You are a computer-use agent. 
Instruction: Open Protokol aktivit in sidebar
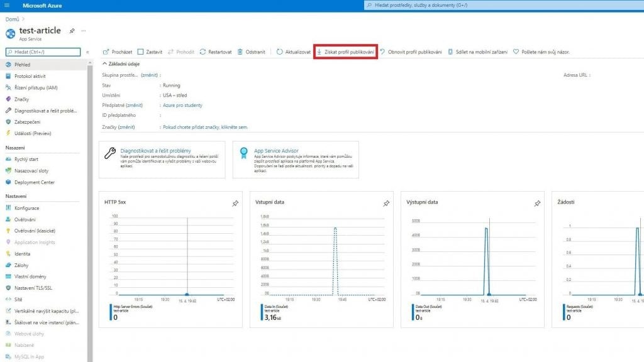30,76
